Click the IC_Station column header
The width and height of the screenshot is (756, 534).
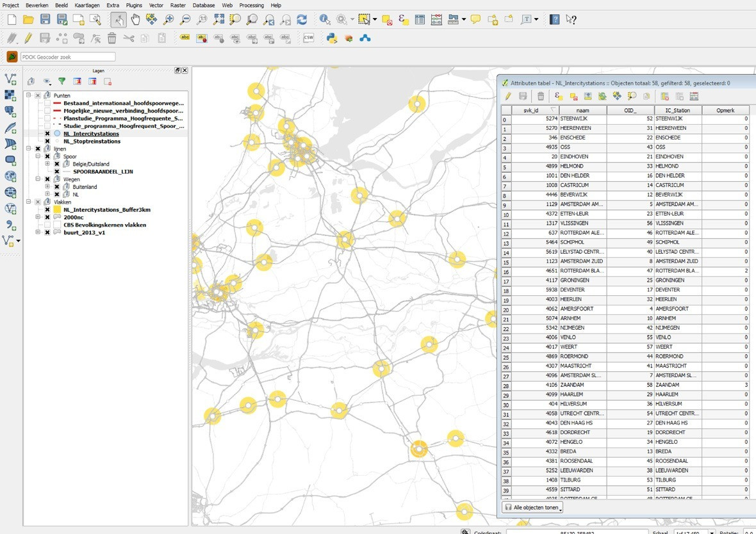click(677, 110)
